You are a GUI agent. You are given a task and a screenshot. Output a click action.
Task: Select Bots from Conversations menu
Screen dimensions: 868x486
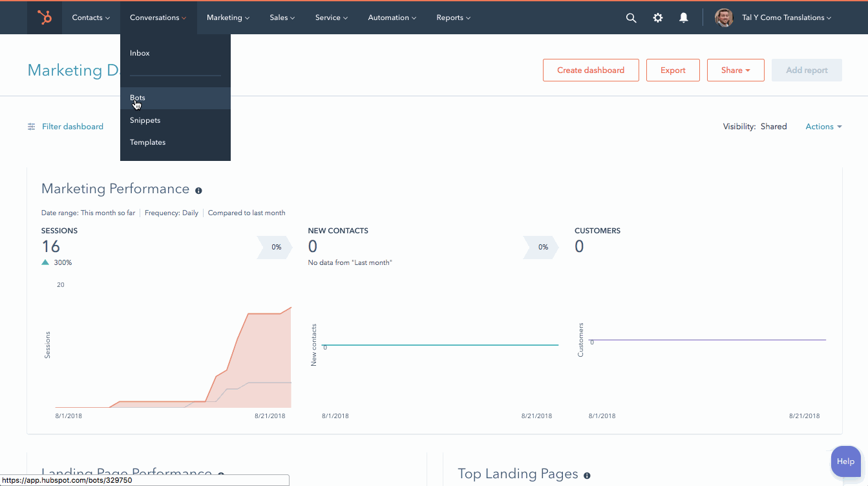(x=138, y=98)
